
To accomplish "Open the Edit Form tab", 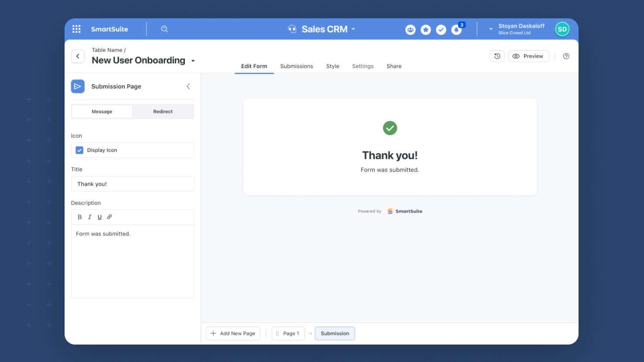I will (x=254, y=66).
